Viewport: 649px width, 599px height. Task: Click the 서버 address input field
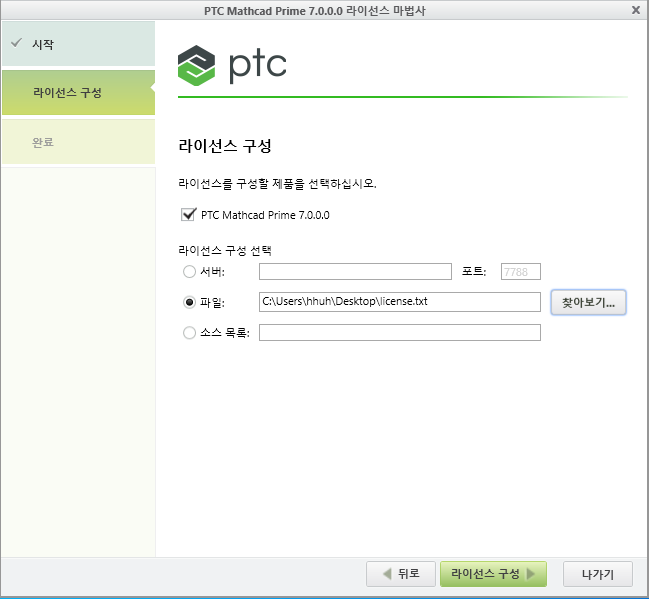(x=355, y=272)
